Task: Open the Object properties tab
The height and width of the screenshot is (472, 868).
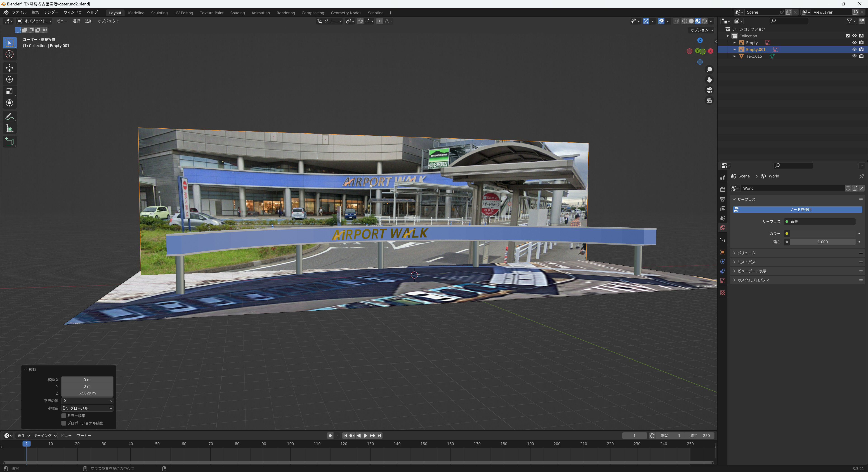Action: pos(722,252)
